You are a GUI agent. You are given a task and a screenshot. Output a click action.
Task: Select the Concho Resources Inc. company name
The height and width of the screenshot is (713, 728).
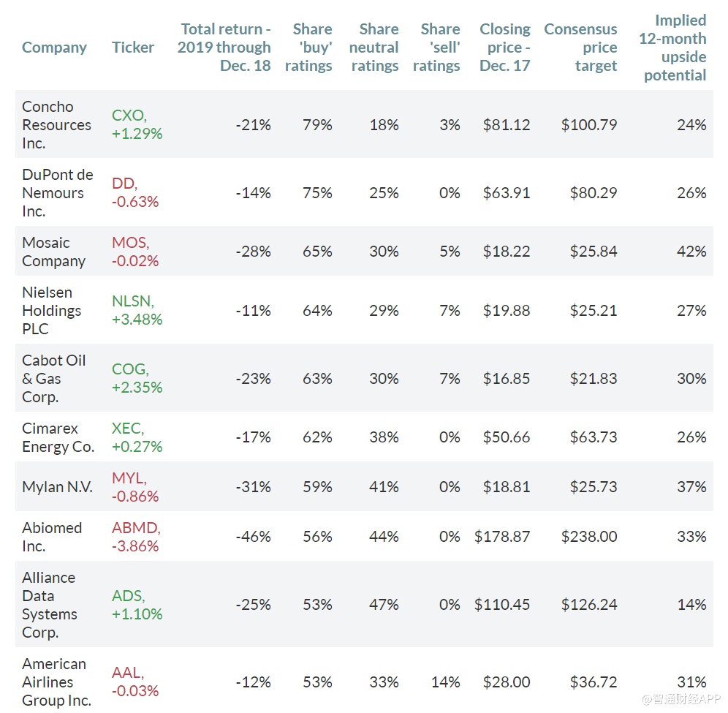pyautogui.click(x=56, y=125)
